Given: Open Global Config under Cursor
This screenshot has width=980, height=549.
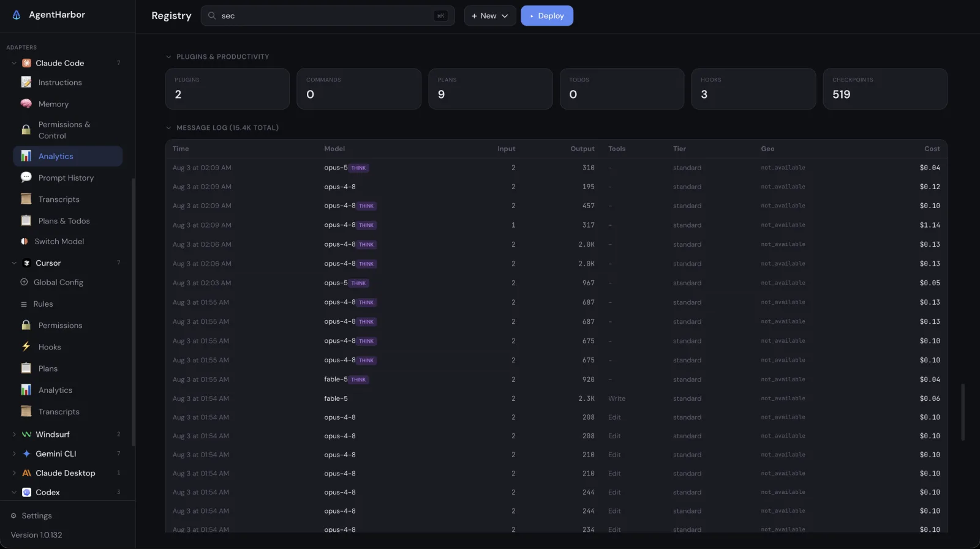Looking at the screenshot, I should click(58, 282).
